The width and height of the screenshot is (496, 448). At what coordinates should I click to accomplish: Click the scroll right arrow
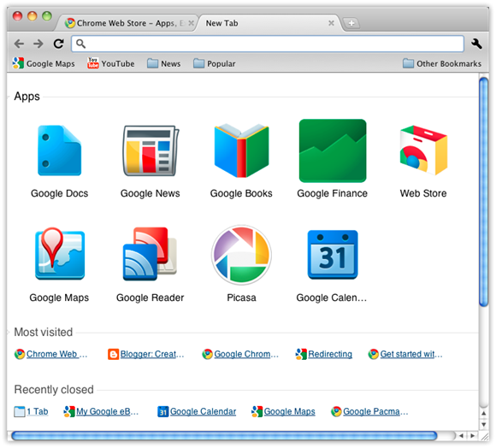(x=473, y=436)
